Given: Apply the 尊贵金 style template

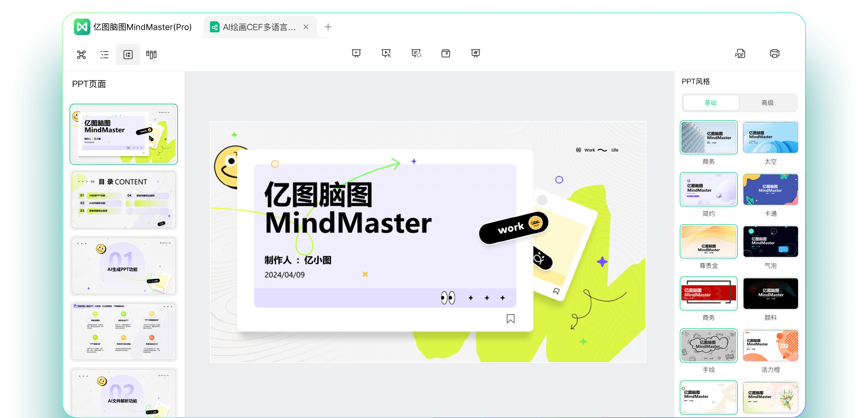Looking at the screenshot, I should click(709, 241).
